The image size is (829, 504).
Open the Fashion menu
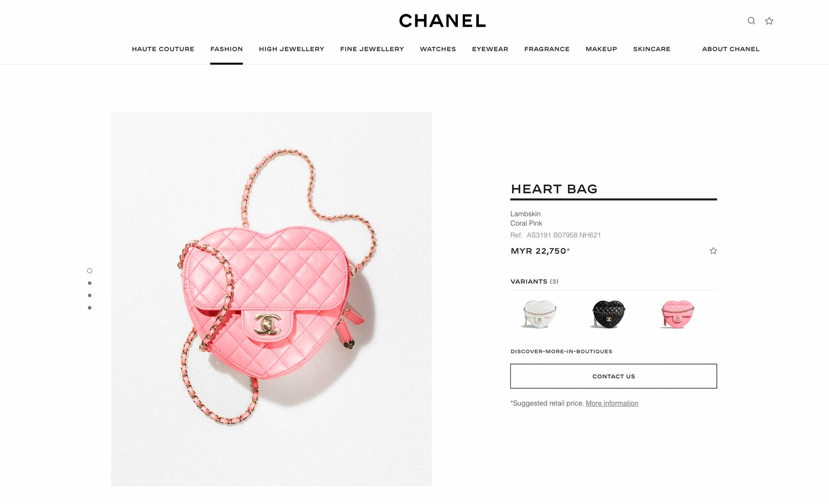(x=227, y=49)
